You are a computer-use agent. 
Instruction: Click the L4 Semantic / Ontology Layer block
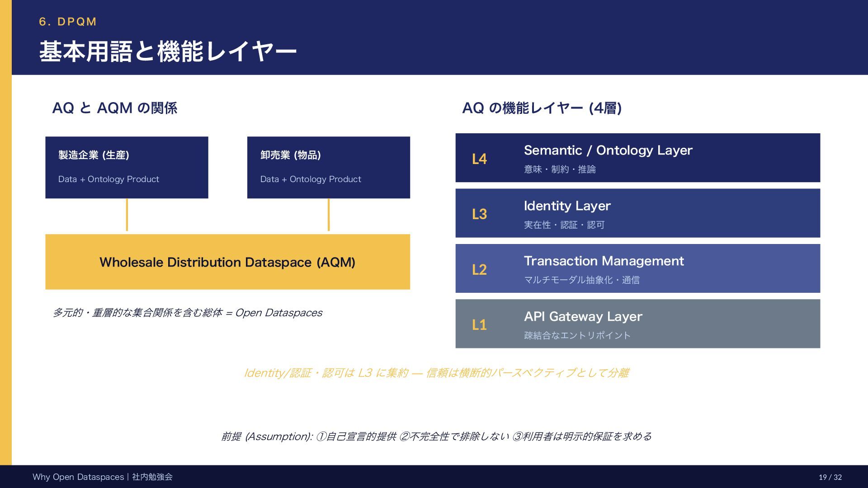[x=637, y=158]
